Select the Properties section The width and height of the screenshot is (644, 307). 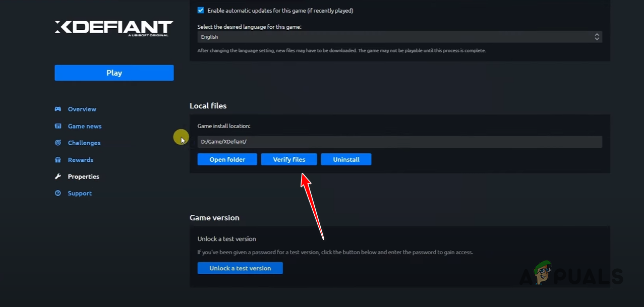tap(84, 176)
